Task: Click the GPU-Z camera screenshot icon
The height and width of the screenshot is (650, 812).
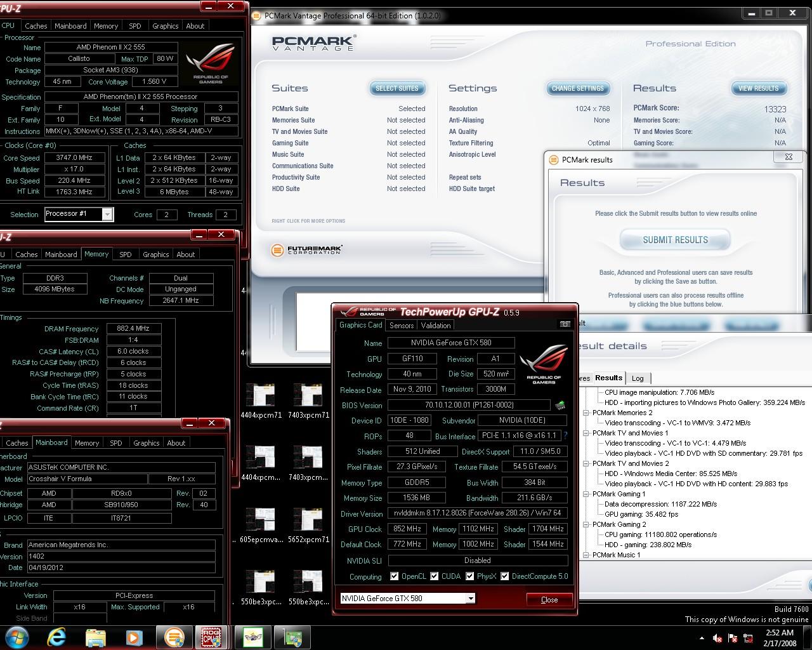Action: coord(565,324)
